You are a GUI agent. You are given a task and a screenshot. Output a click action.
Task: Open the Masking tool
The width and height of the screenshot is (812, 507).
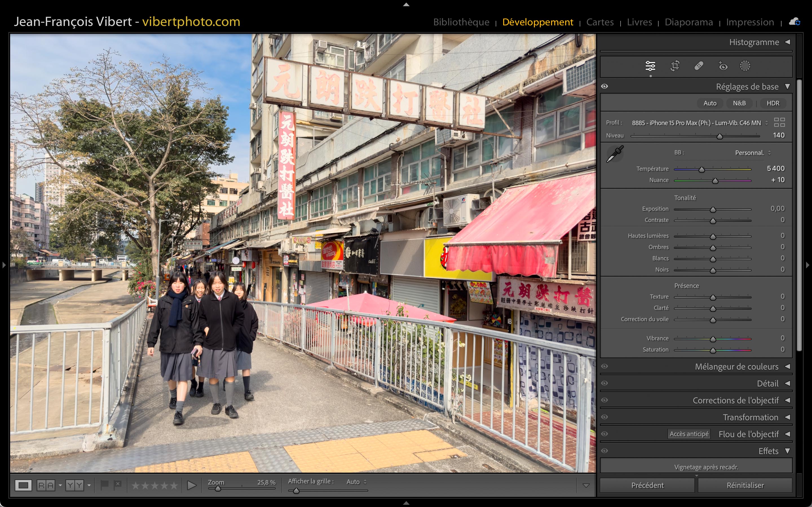point(745,66)
